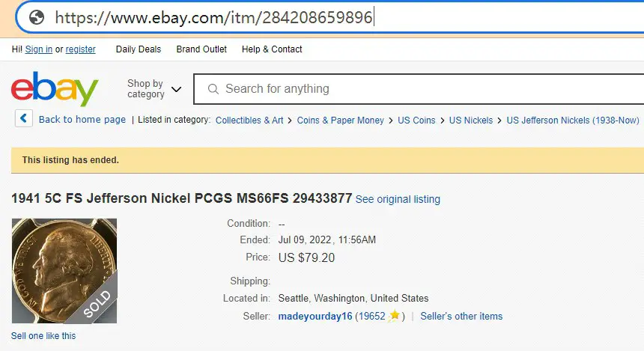Click the eBay logo

pos(55,88)
